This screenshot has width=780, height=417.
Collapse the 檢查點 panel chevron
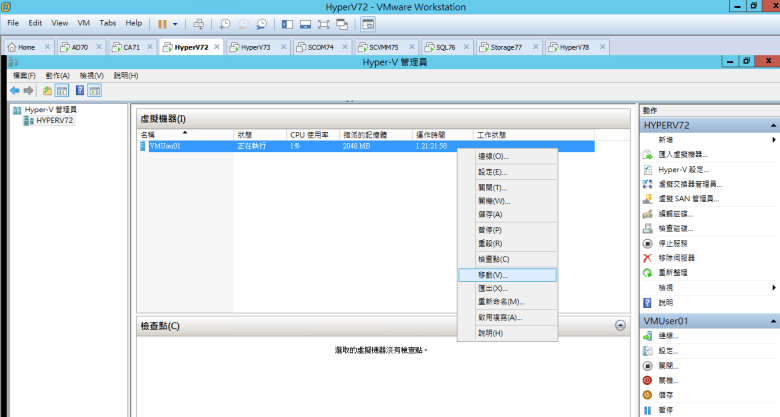click(620, 326)
